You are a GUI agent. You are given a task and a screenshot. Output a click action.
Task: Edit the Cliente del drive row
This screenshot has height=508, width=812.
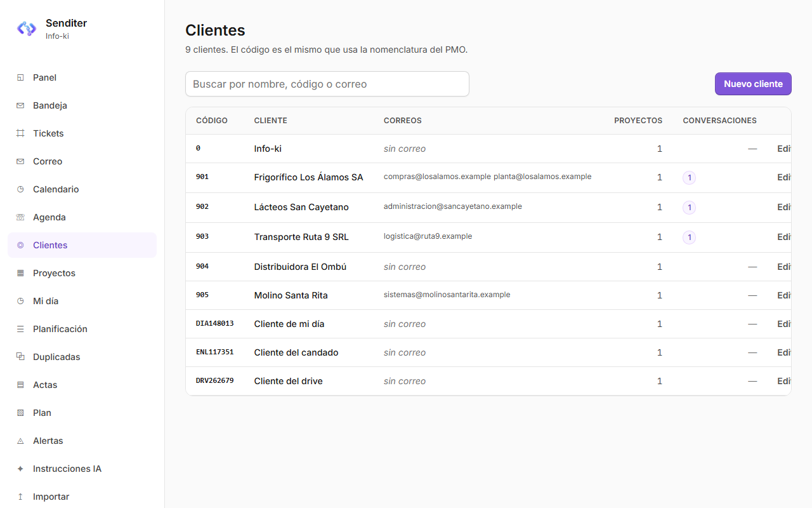point(784,381)
